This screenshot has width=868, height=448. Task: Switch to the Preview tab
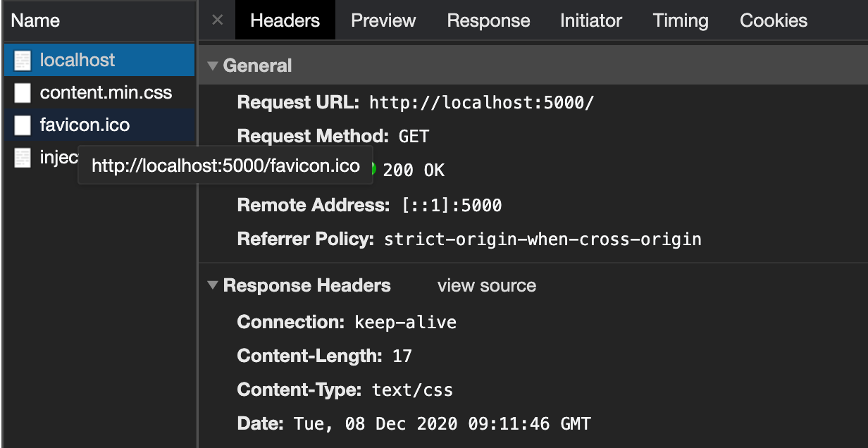(x=383, y=20)
